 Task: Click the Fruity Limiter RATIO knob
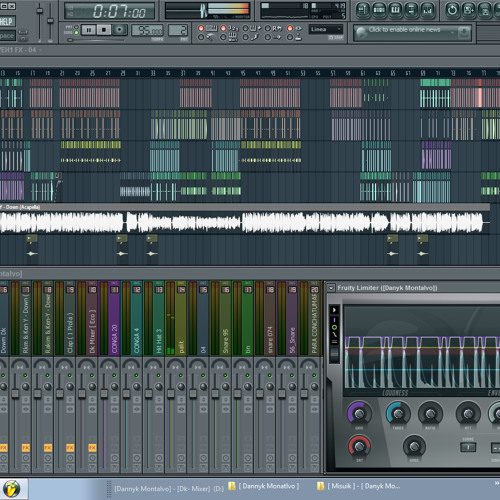(x=430, y=414)
